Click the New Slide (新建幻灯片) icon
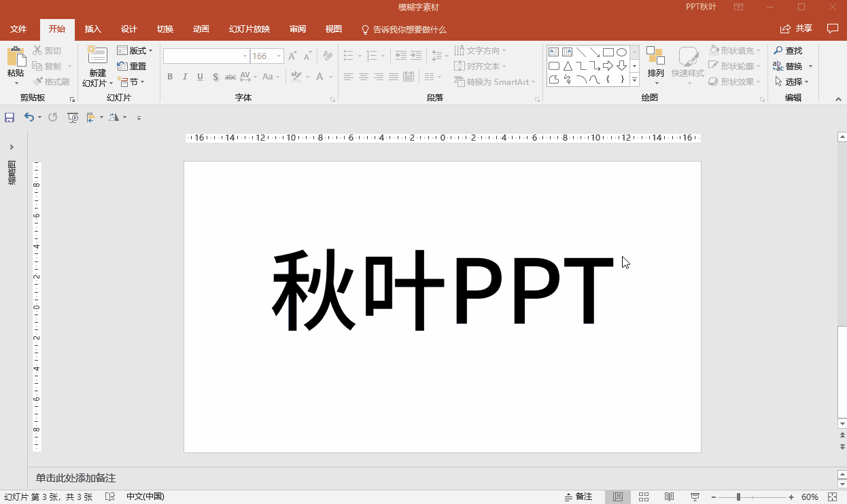The image size is (847, 504). point(97,56)
